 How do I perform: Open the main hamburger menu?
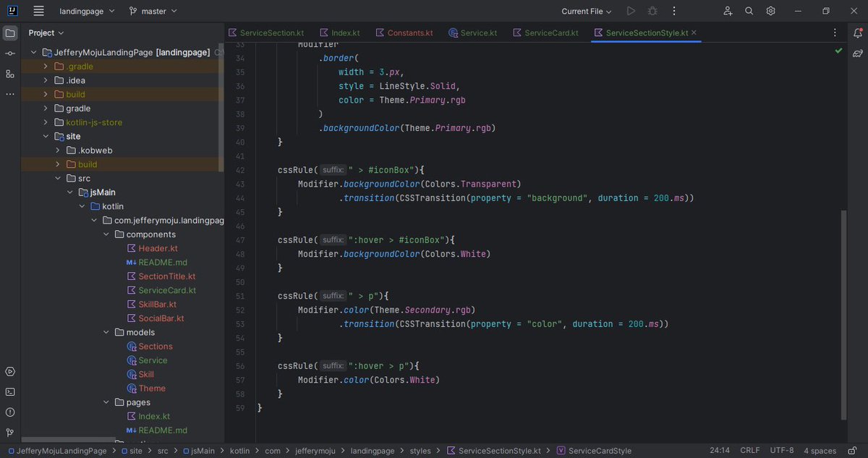point(39,11)
